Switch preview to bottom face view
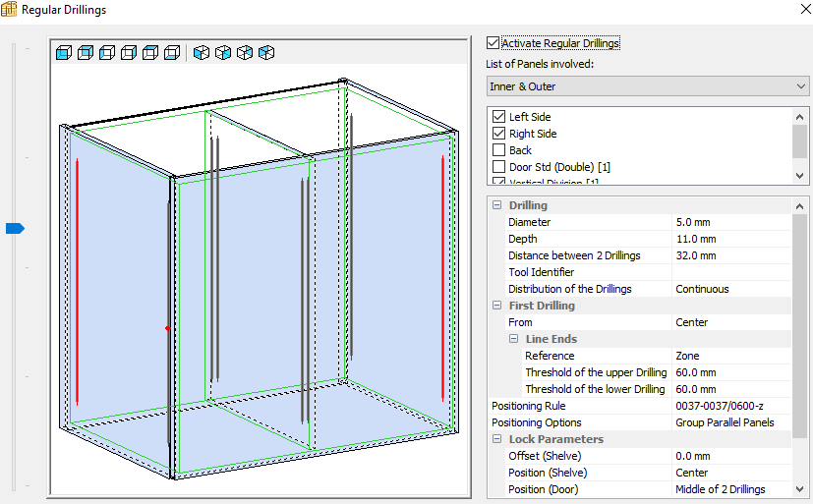 (172, 52)
